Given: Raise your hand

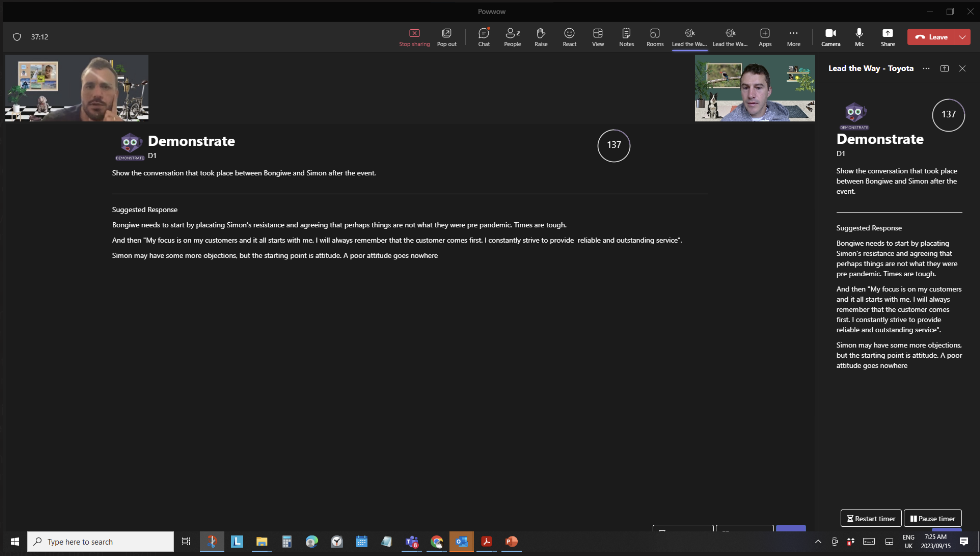Looking at the screenshot, I should (x=541, y=37).
